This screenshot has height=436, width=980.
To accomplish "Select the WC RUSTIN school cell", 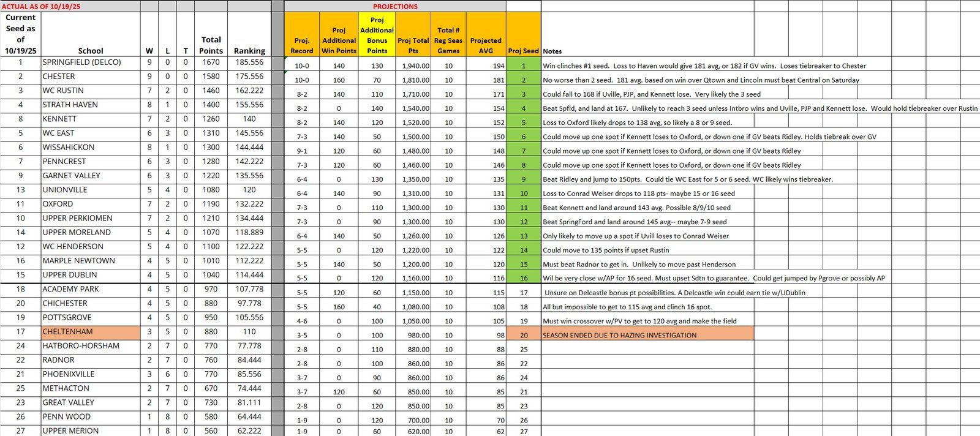I will pyautogui.click(x=90, y=91).
